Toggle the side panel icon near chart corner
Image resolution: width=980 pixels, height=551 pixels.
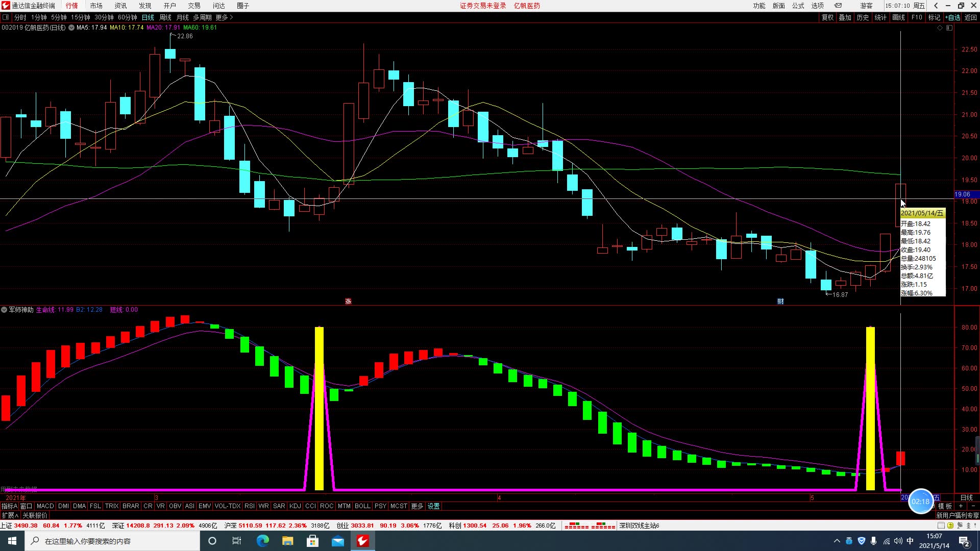[x=949, y=28]
